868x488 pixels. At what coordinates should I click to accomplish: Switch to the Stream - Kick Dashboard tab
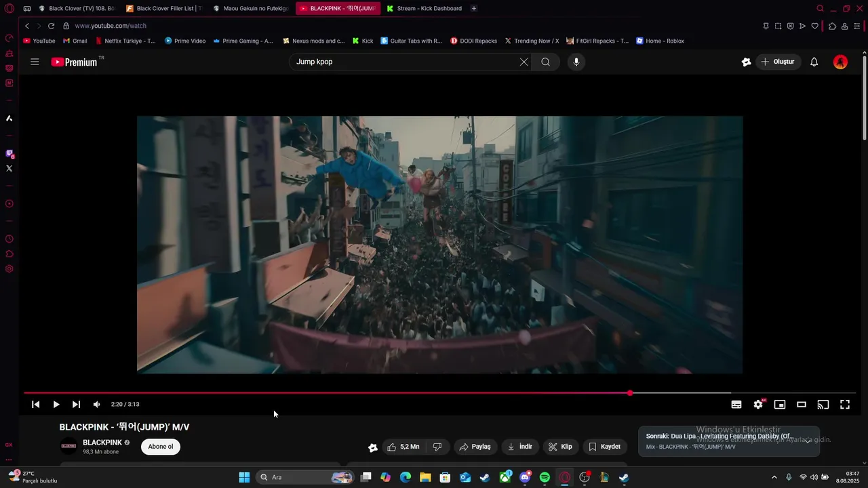pyautogui.click(x=424, y=8)
